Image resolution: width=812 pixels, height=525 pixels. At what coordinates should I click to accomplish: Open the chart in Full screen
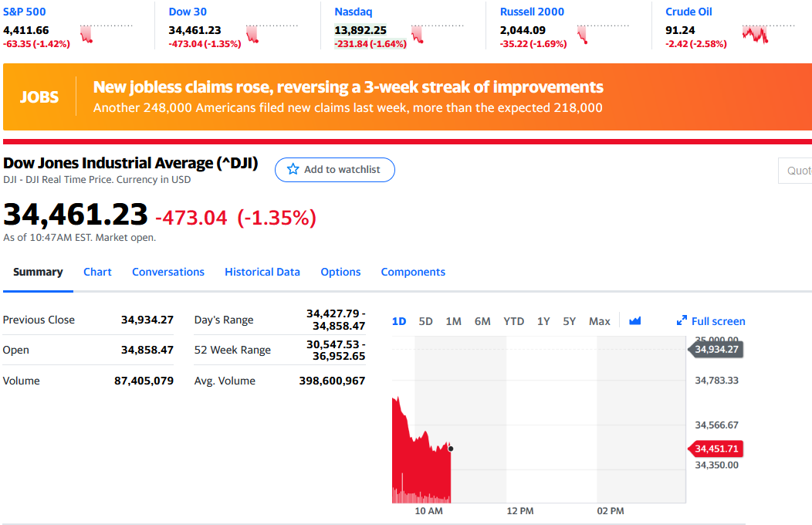[711, 321]
